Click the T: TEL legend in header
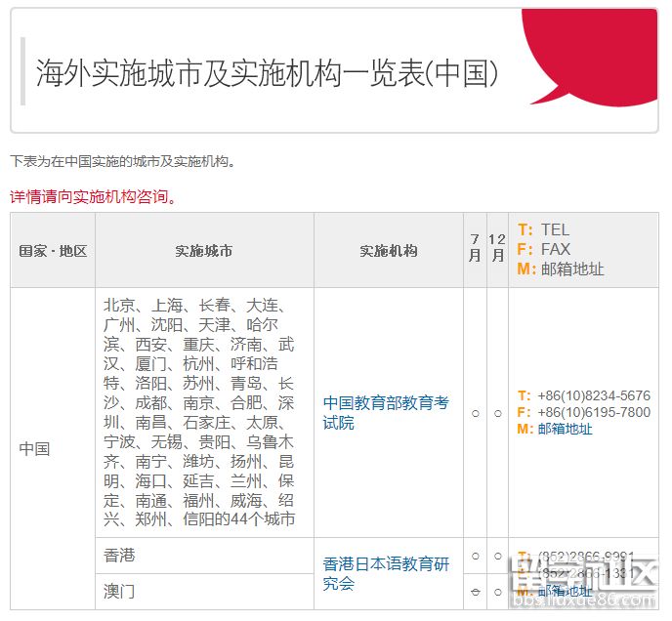 (x=543, y=229)
